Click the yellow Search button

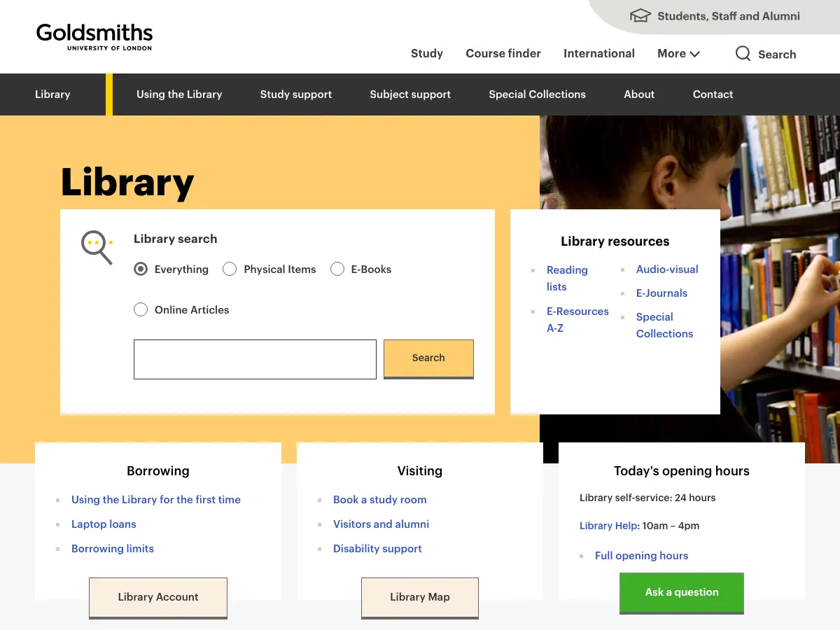pyautogui.click(x=428, y=358)
